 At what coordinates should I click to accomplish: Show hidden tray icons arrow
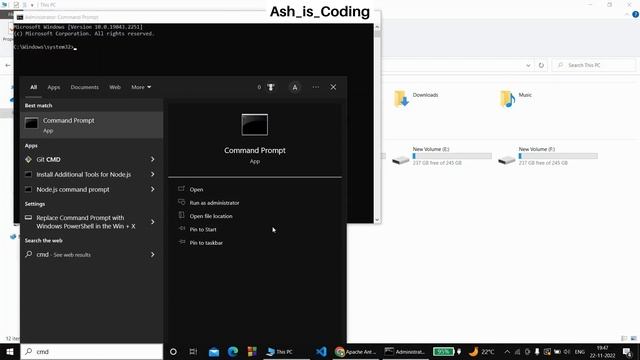click(x=507, y=351)
